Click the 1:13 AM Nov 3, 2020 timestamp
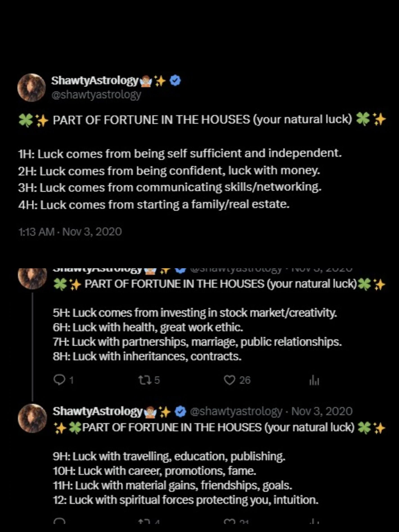 (70, 232)
